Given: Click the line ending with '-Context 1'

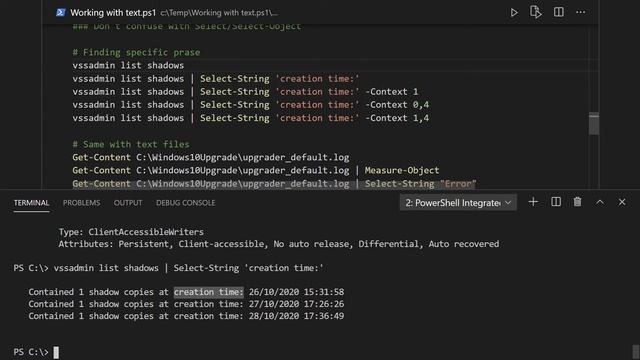Looking at the screenshot, I should [x=245, y=92].
